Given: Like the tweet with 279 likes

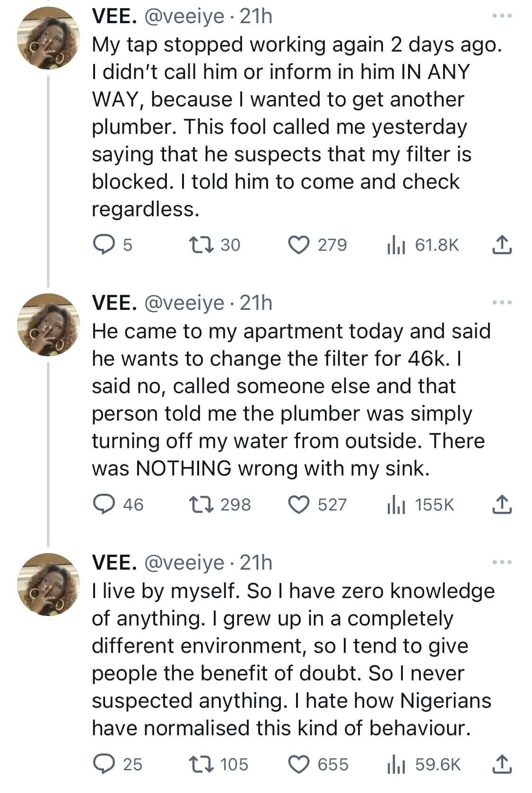Looking at the screenshot, I should click(299, 245).
